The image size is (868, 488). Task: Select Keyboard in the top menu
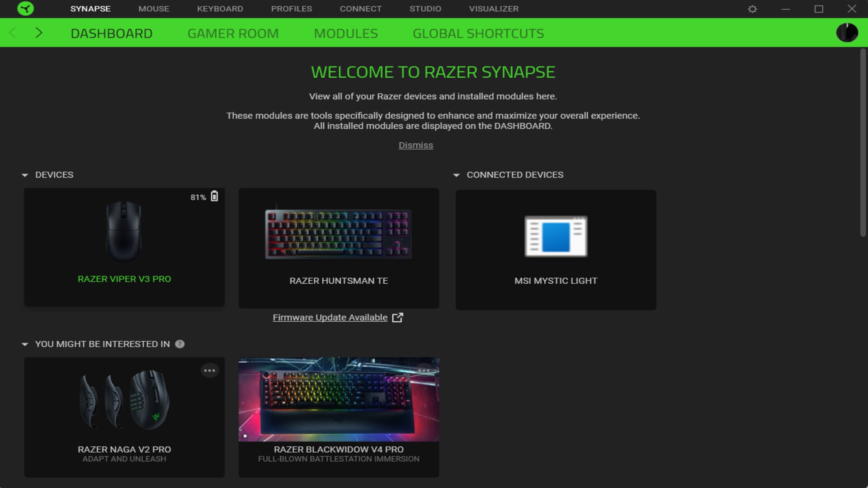tap(220, 9)
